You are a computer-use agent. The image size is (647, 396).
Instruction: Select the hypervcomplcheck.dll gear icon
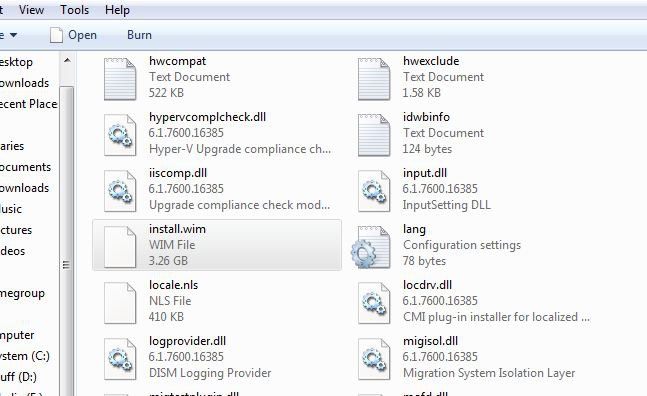120,135
